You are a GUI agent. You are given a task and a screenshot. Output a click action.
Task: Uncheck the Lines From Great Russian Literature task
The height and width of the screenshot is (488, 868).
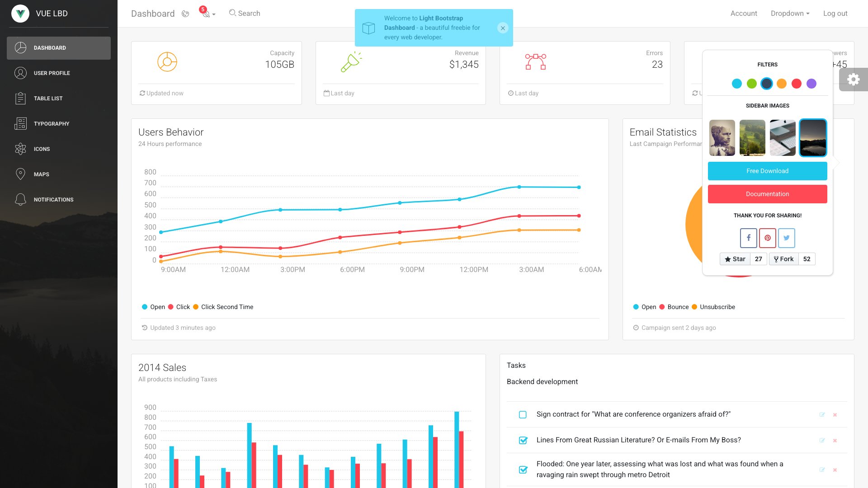click(523, 440)
